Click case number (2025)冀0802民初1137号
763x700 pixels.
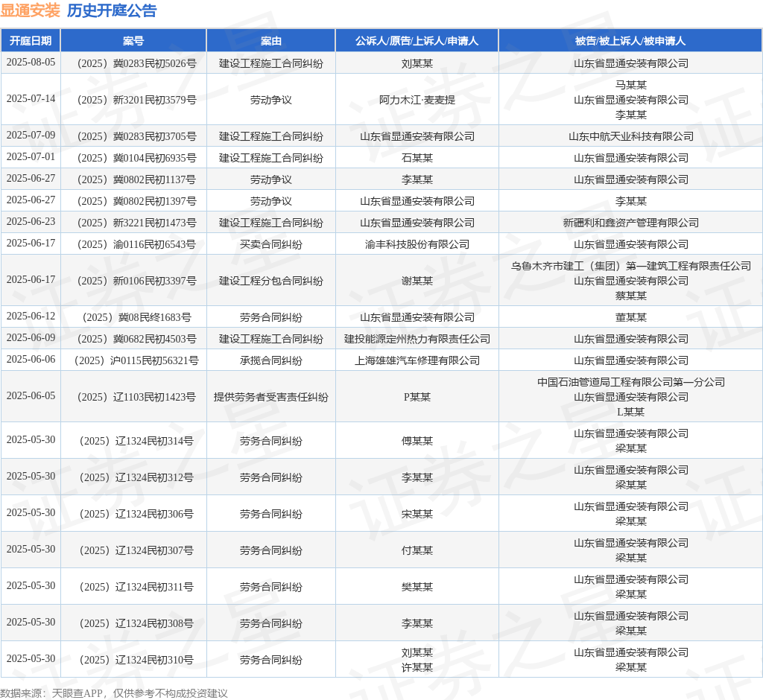(x=133, y=179)
